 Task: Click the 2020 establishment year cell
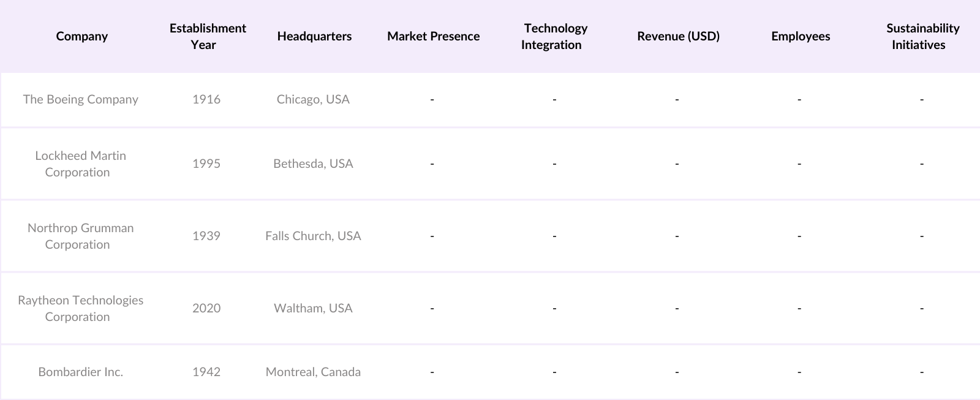pyautogui.click(x=206, y=308)
